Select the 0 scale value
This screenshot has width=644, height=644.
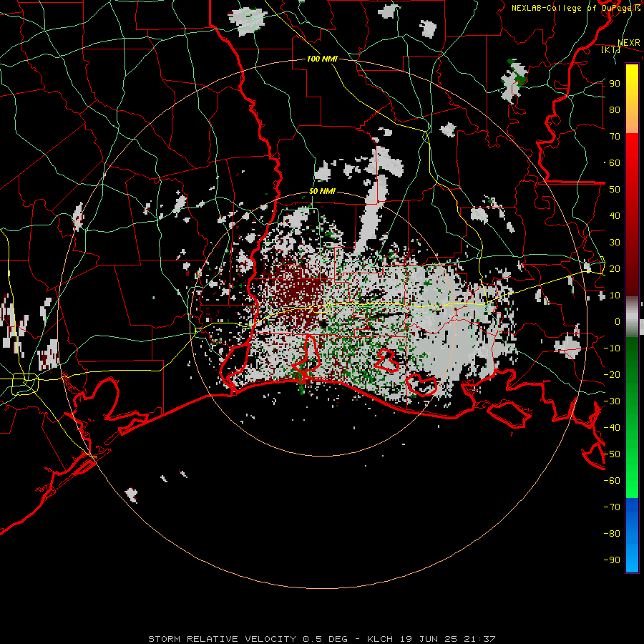coord(618,321)
